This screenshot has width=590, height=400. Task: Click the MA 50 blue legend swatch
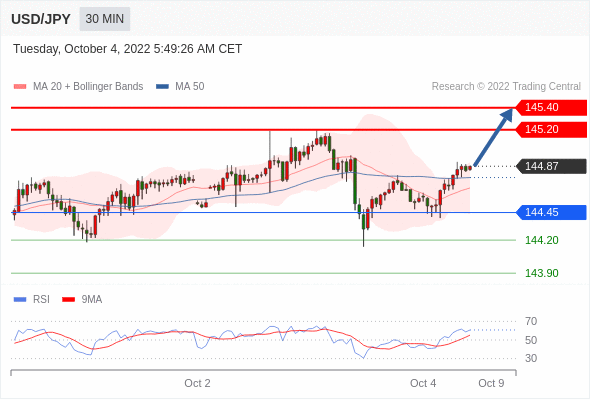click(162, 87)
